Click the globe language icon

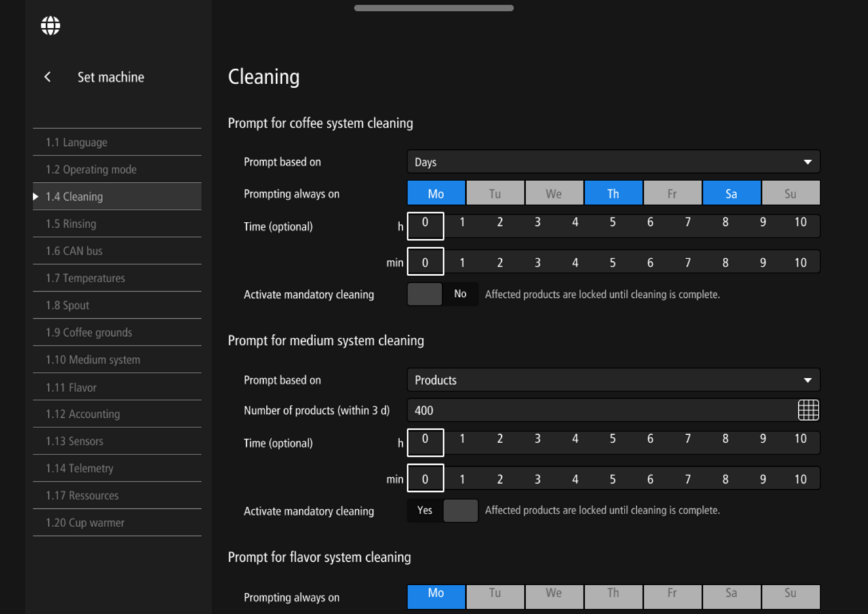click(50, 26)
